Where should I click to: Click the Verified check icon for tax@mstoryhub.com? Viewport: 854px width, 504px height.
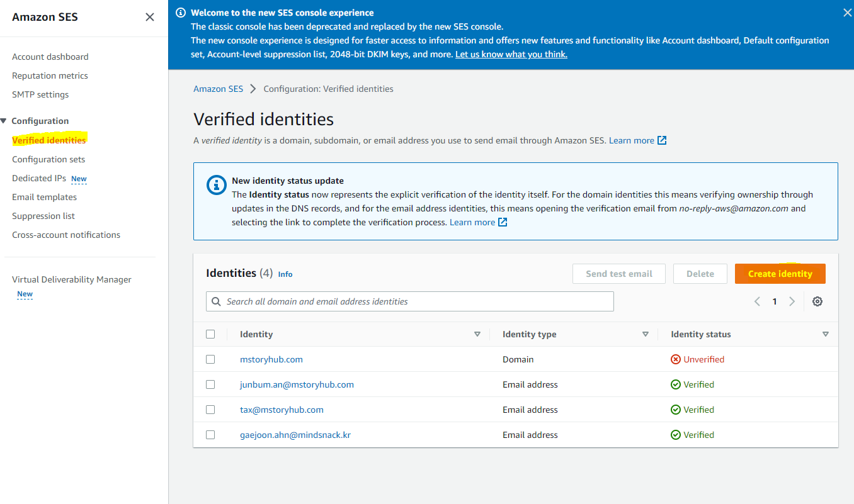tap(676, 410)
